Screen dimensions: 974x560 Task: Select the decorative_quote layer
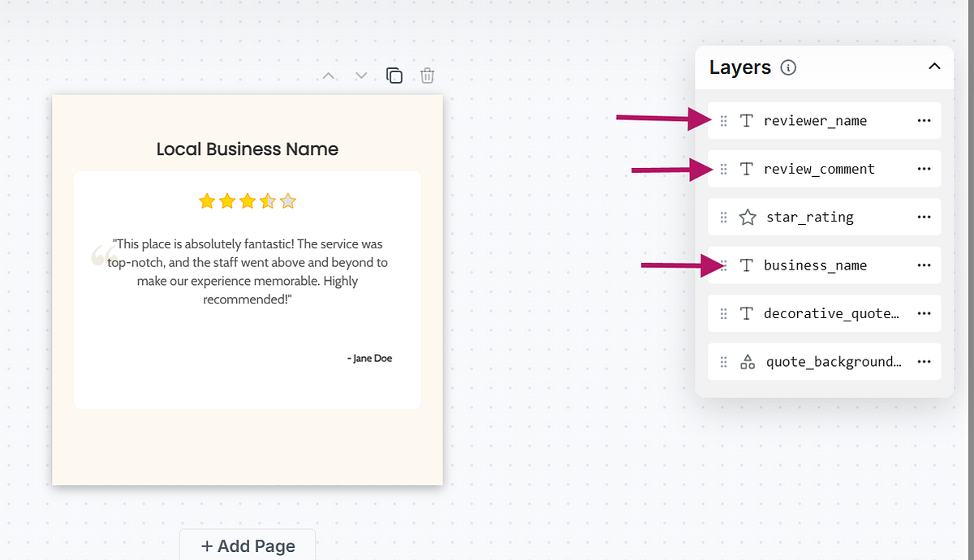(x=824, y=313)
